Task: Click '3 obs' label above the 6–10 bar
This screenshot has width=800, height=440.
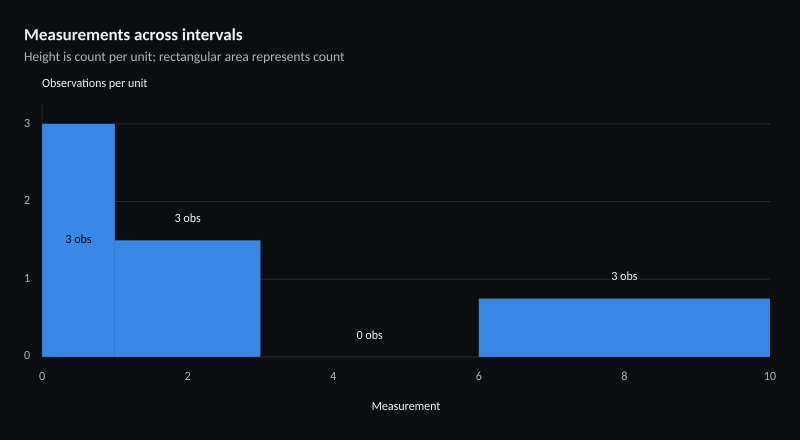Action: coord(624,276)
